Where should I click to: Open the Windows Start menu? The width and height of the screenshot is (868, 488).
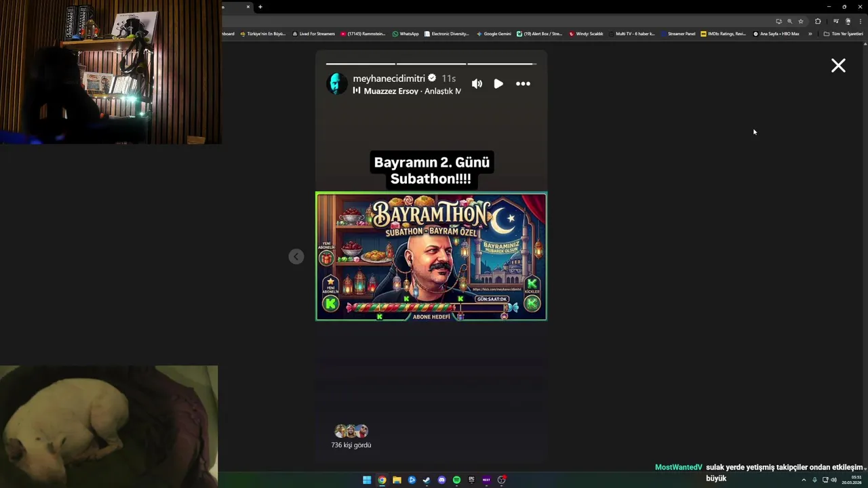click(367, 480)
